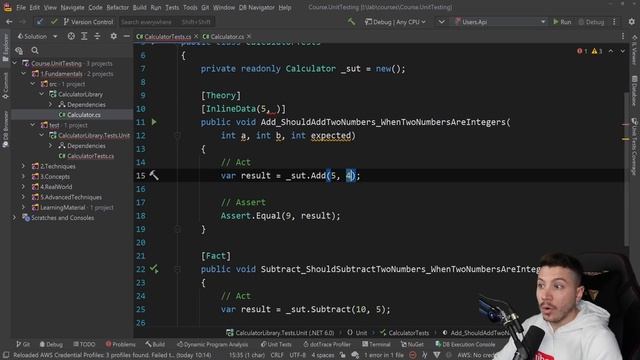Open the Unit Tests tool window
The width and height of the screenshot is (640, 360).
pyautogui.click(x=276, y=344)
